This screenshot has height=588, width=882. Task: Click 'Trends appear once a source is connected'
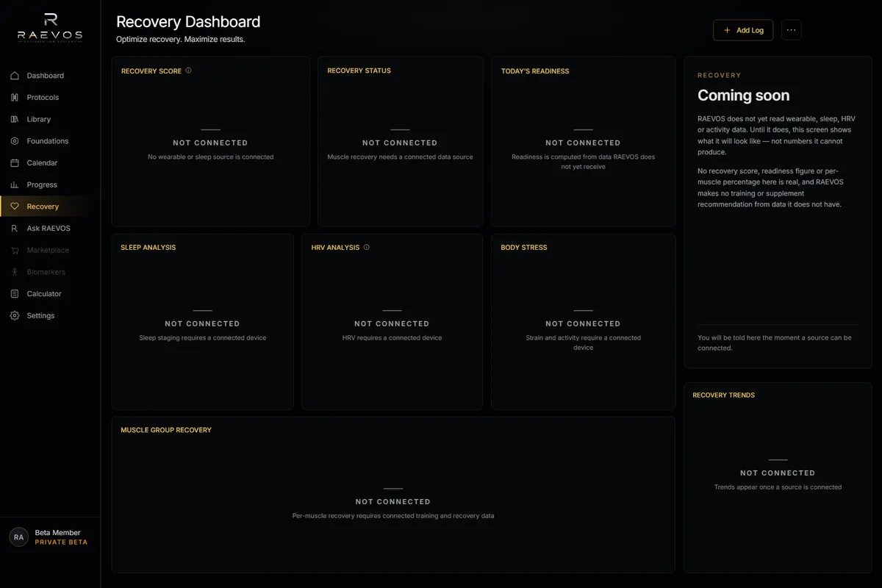tap(778, 487)
